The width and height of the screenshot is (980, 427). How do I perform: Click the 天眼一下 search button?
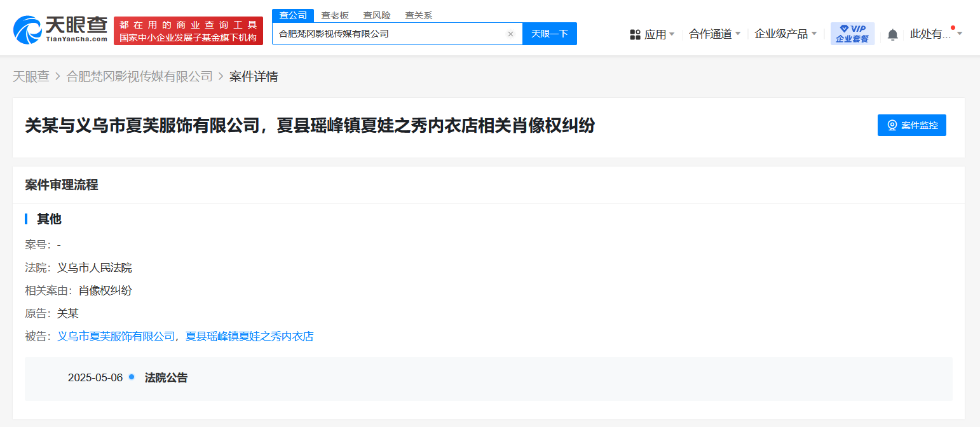coord(550,34)
